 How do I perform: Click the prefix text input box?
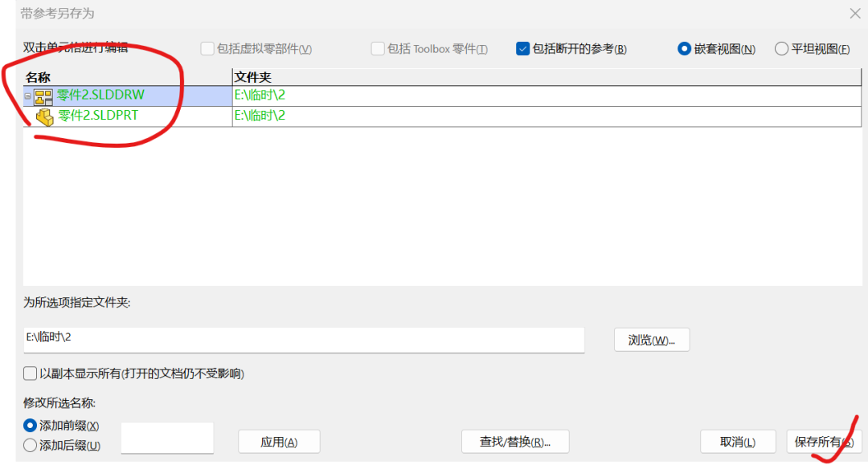coord(167,438)
